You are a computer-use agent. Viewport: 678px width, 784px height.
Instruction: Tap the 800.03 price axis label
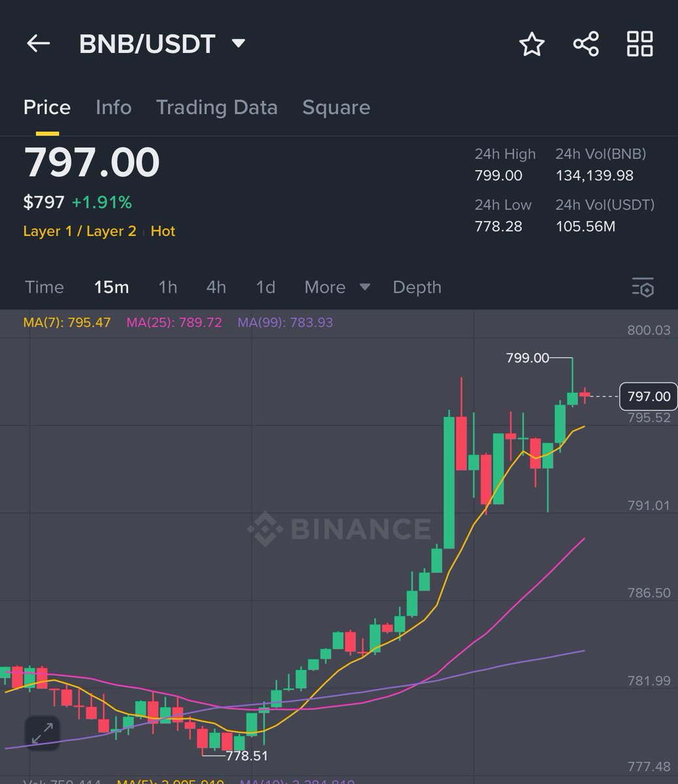(x=649, y=330)
